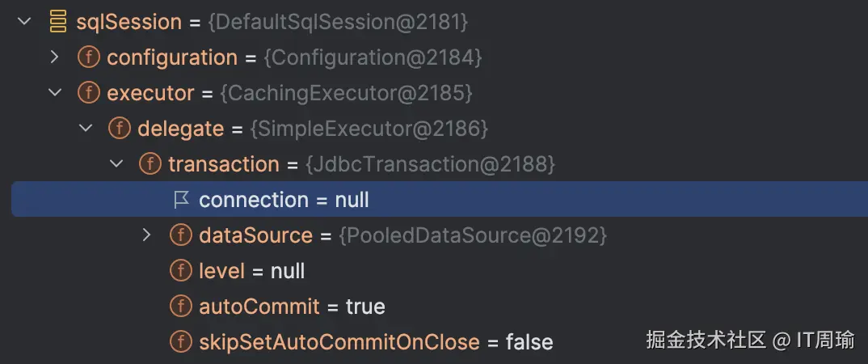Click the field icon beside level
The height and width of the screenshot is (364, 868).
[x=181, y=271]
